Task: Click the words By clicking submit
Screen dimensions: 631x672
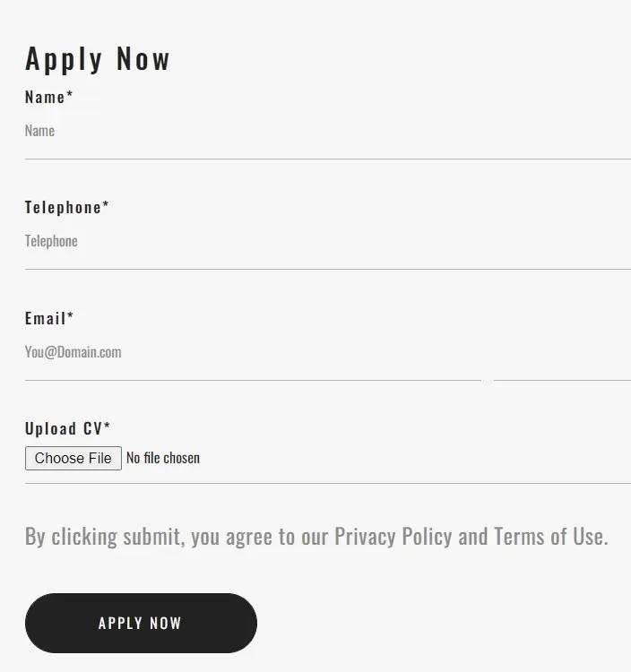Action: click(x=105, y=537)
